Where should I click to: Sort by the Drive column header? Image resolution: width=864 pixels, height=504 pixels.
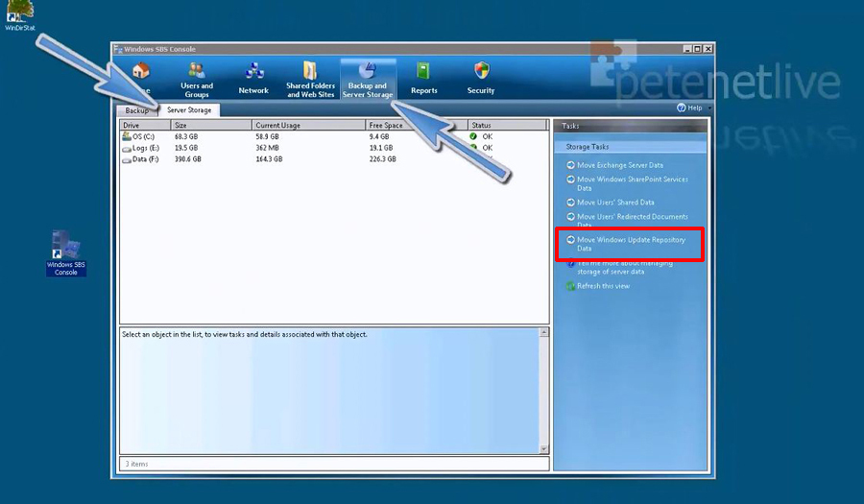146,125
